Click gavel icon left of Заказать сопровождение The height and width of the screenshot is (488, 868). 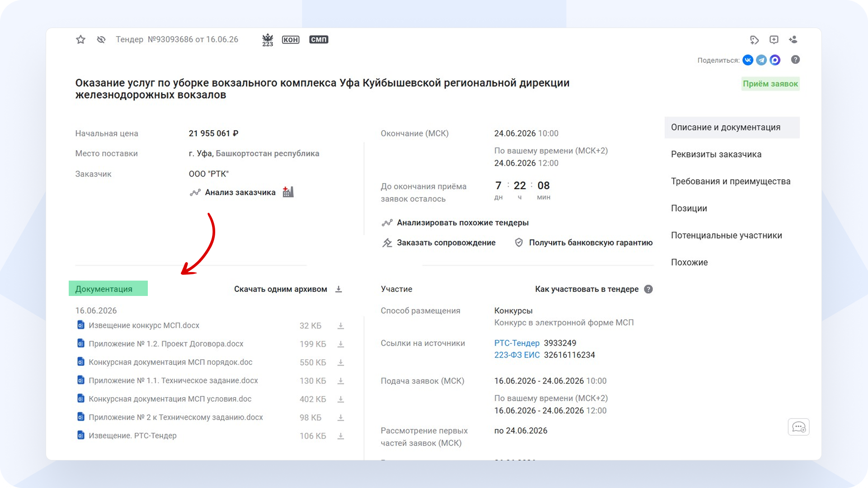387,243
